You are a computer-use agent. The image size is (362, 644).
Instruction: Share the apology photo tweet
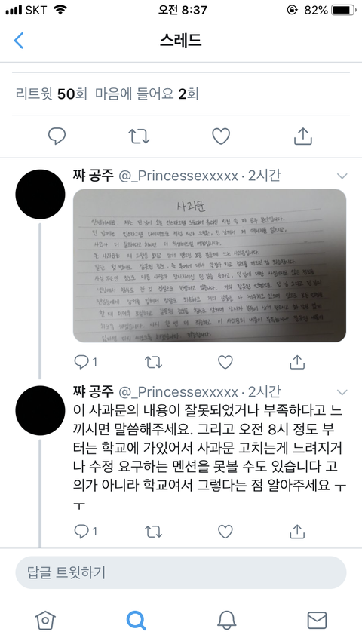coord(297,362)
